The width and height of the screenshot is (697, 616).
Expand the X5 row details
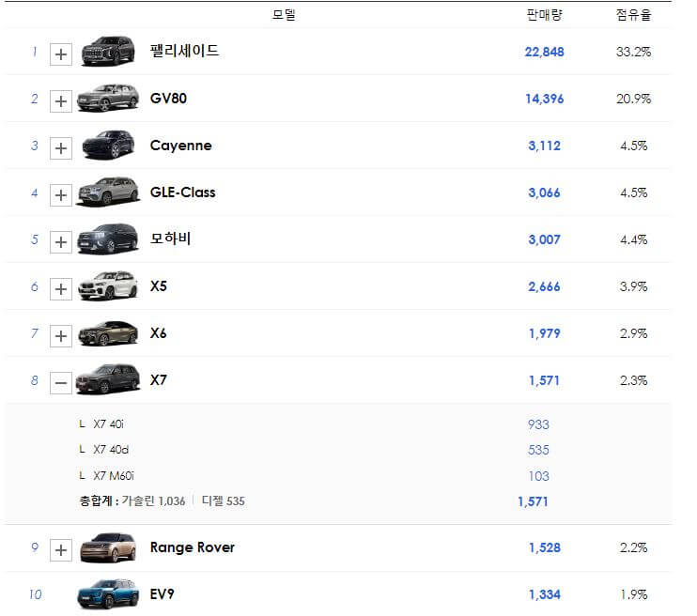(x=61, y=289)
